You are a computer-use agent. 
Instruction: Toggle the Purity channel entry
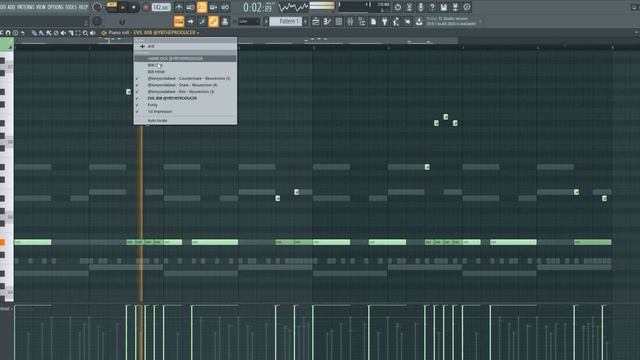pyautogui.click(x=185, y=105)
